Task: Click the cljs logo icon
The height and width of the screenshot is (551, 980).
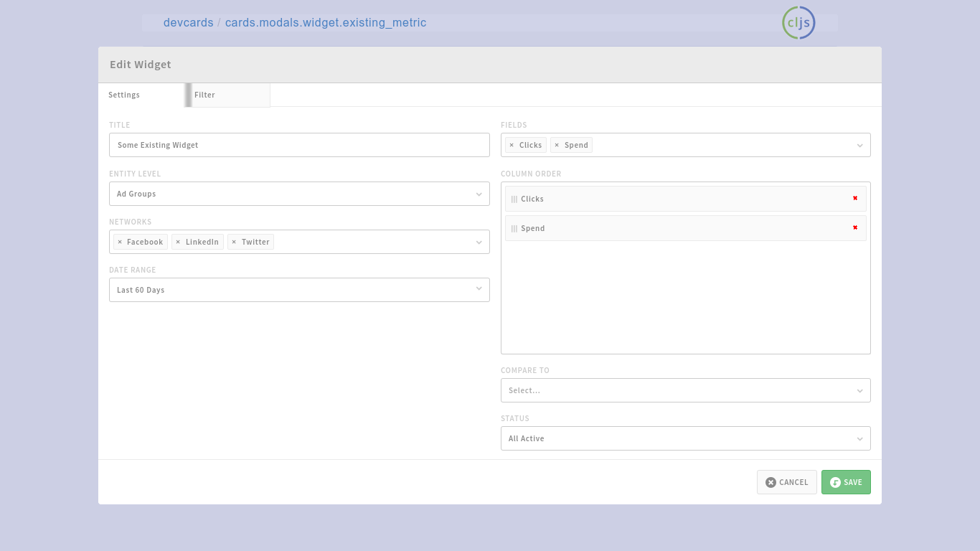Action: 798,22
